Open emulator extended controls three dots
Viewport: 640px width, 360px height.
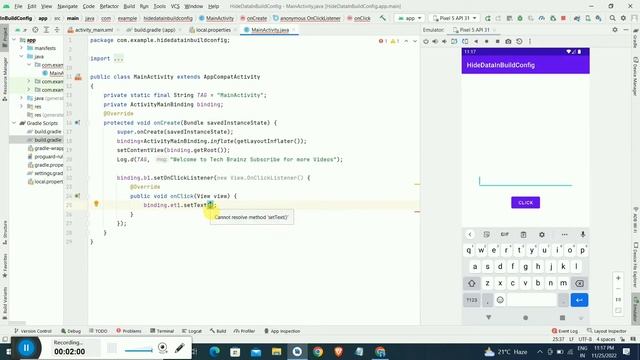[530, 41]
